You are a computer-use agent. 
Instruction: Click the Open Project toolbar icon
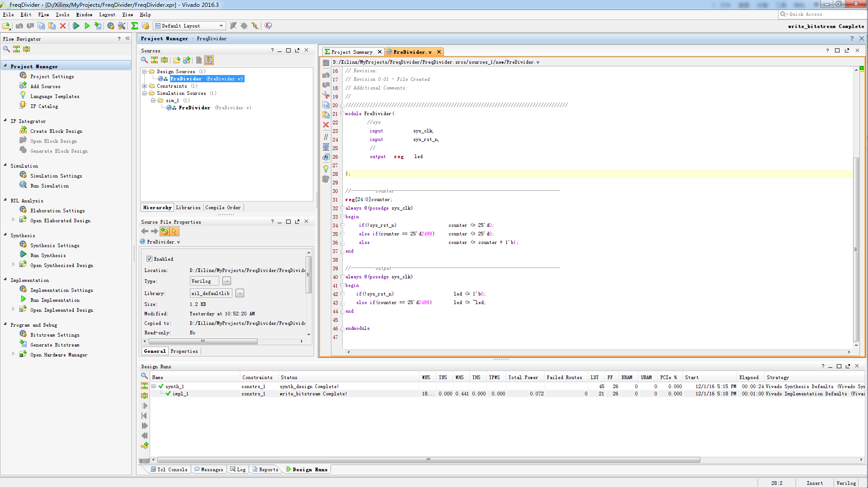[6, 26]
